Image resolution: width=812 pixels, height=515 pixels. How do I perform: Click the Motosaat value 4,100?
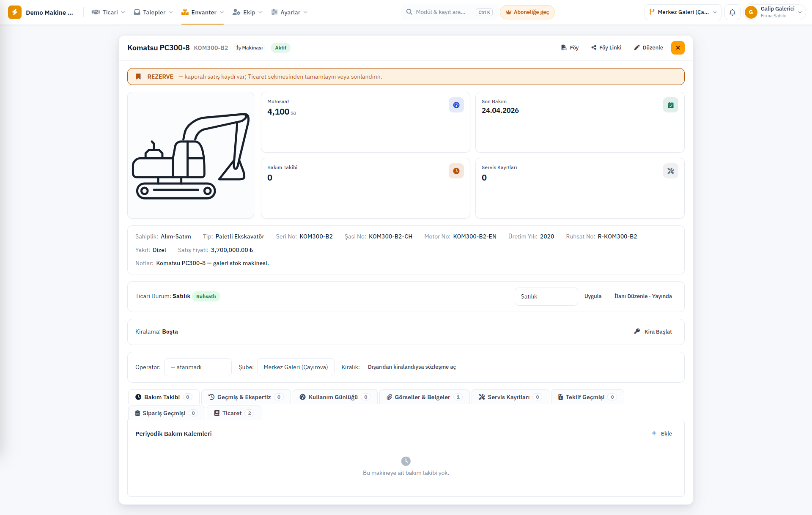[278, 112]
